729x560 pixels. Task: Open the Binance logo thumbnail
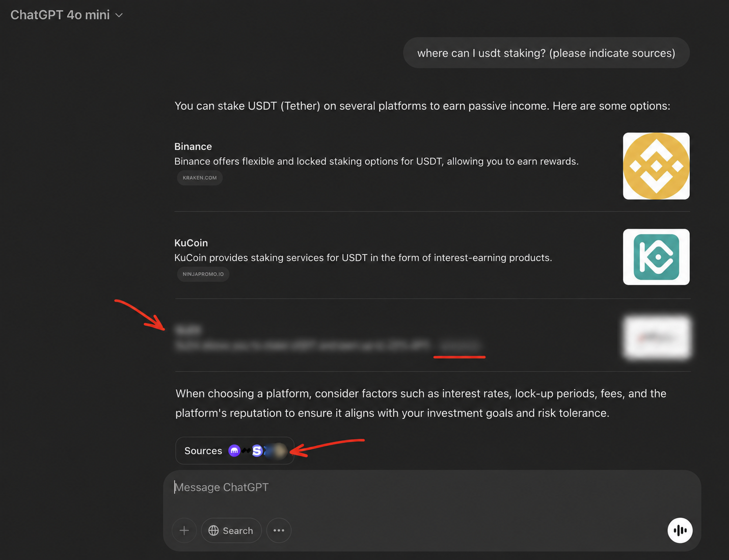tap(656, 166)
